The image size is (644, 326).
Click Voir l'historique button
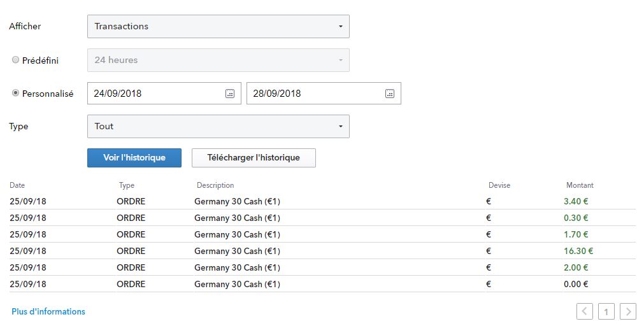[134, 158]
